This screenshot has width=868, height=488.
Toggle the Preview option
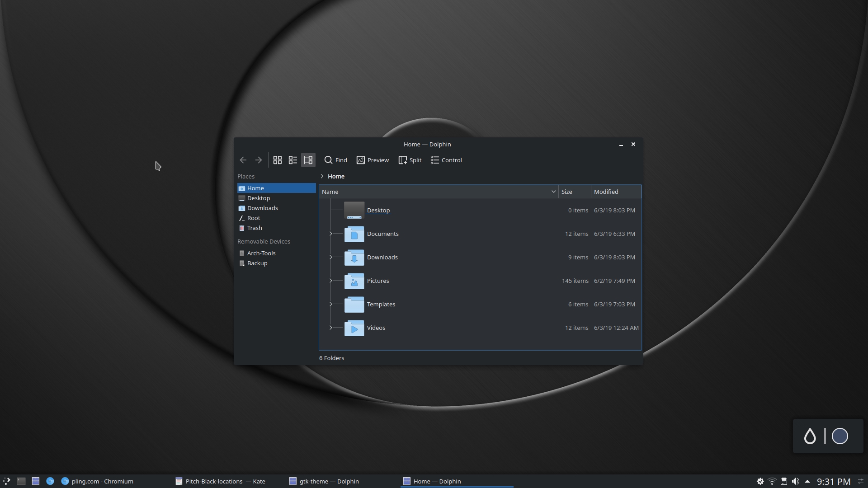(373, 160)
